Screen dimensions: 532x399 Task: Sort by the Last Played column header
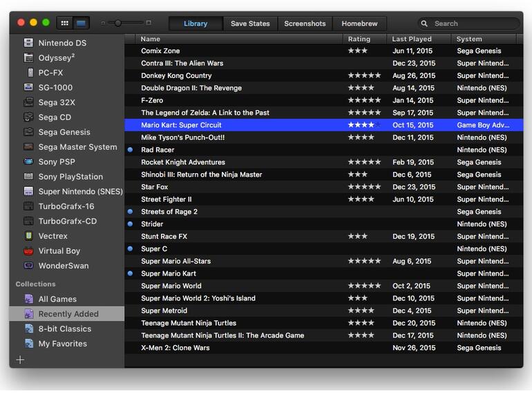coord(419,39)
